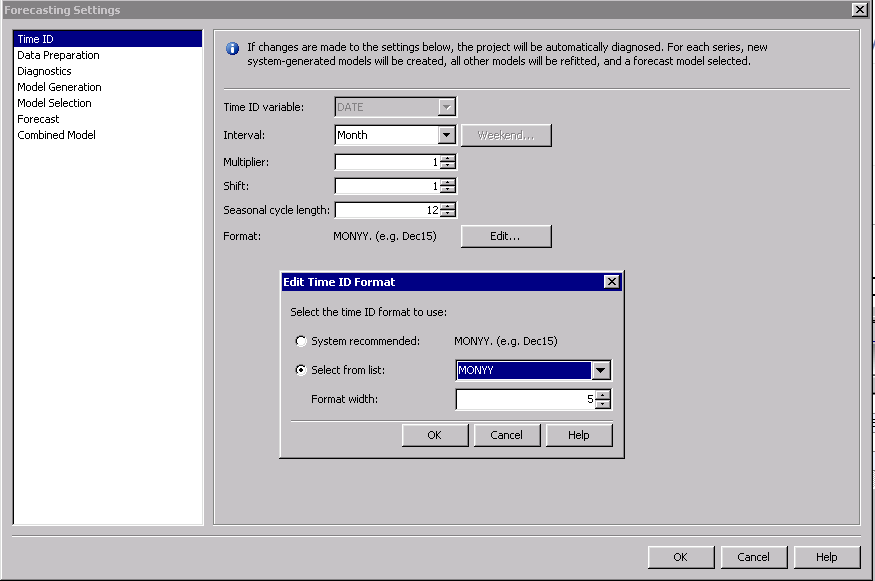Open Combined Model settings
The image size is (875, 581).
(55, 135)
